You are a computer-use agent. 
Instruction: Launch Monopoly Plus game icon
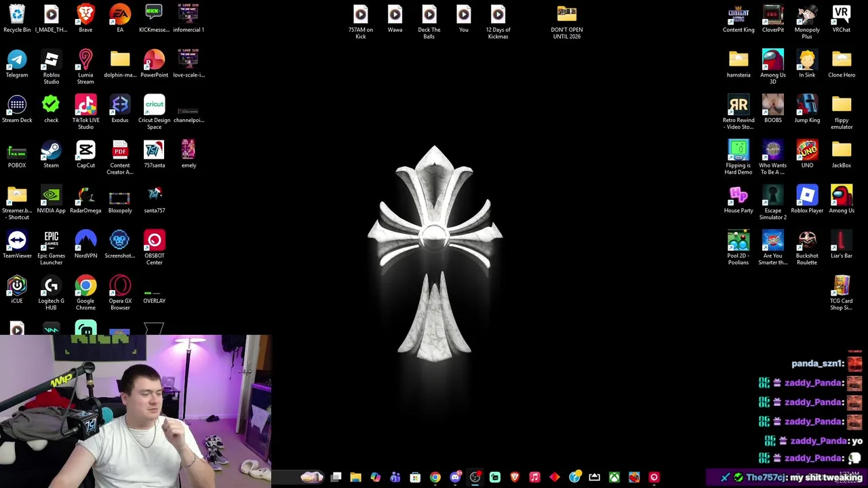click(807, 22)
